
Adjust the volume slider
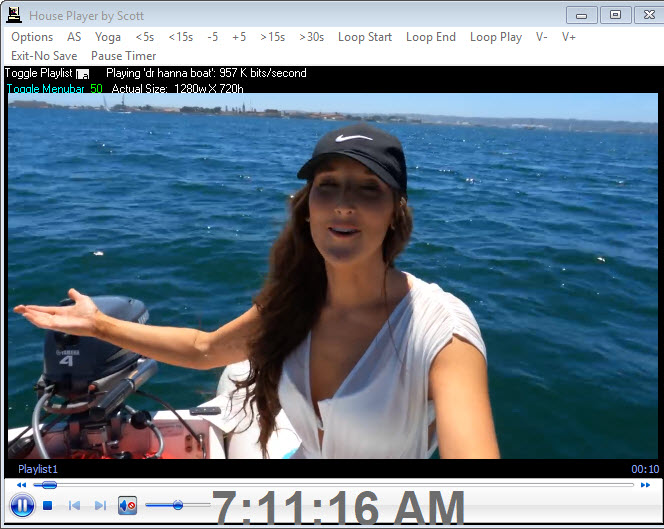[x=177, y=505]
